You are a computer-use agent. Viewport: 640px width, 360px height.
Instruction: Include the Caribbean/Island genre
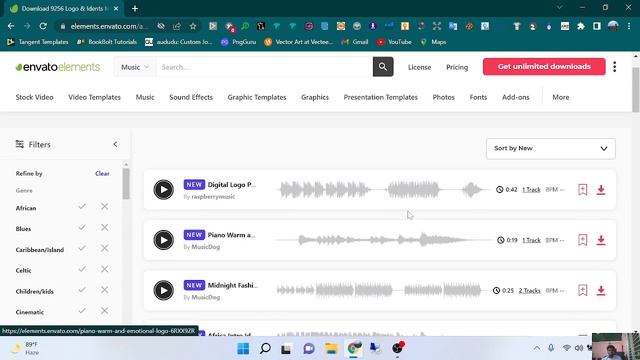click(x=82, y=248)
